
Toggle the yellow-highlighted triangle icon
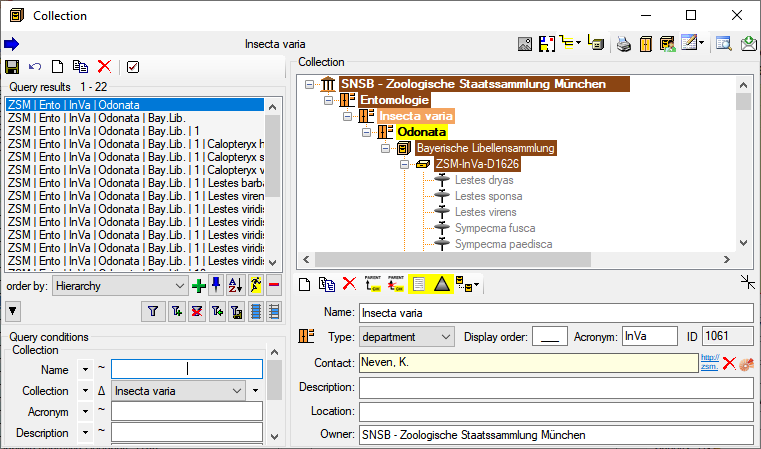click(442, 284)
